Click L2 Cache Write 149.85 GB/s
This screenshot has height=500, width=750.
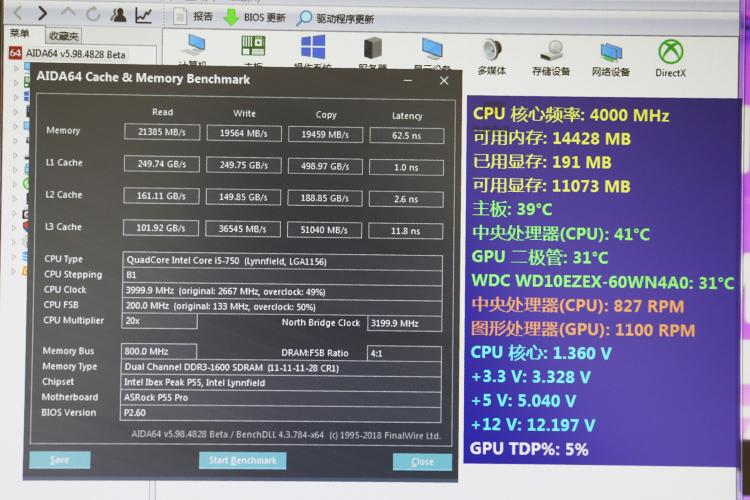coord(243,197)
